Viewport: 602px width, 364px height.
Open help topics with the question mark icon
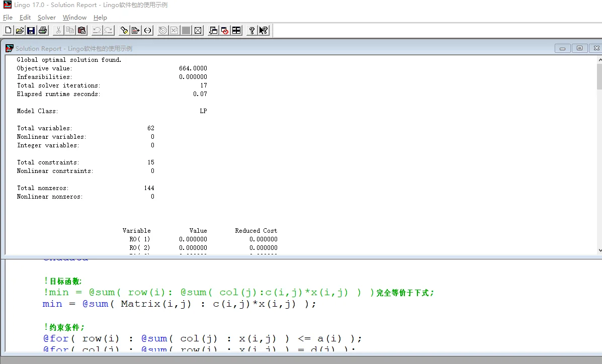click(x=252, y=30)
